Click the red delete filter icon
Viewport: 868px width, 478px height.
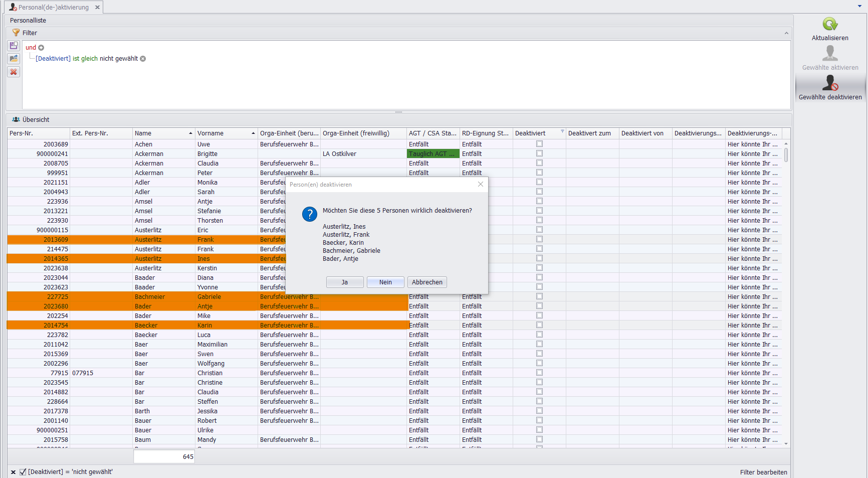pos(14,72)
